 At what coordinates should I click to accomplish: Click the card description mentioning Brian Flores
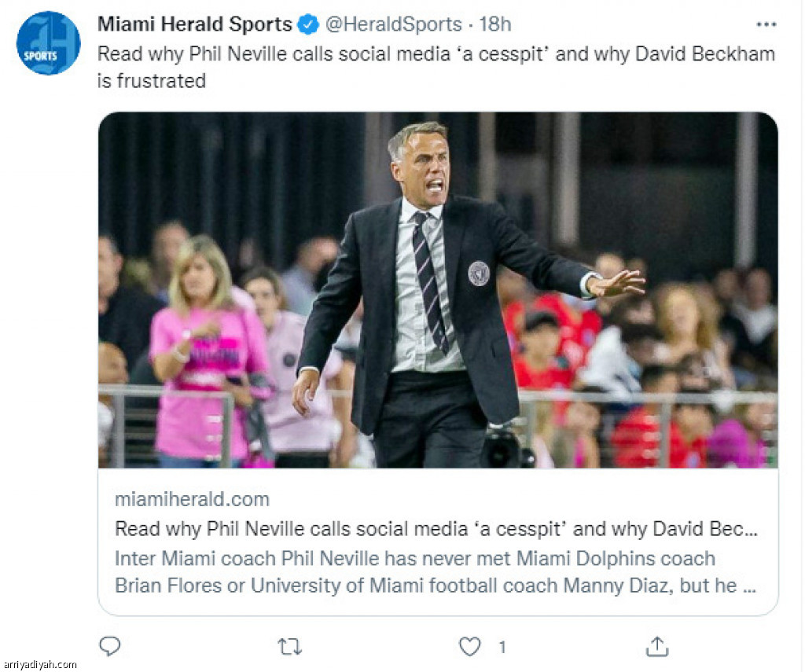point(436,572)
